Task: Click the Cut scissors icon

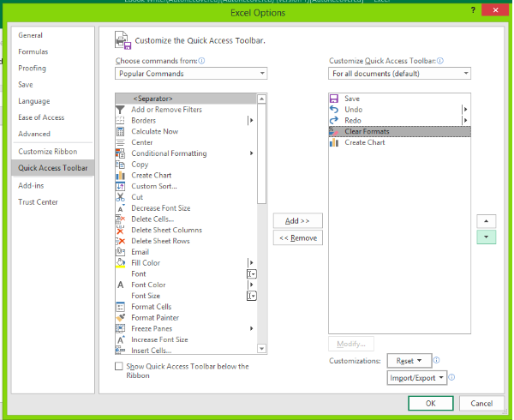Action: [x=120, y=197]
